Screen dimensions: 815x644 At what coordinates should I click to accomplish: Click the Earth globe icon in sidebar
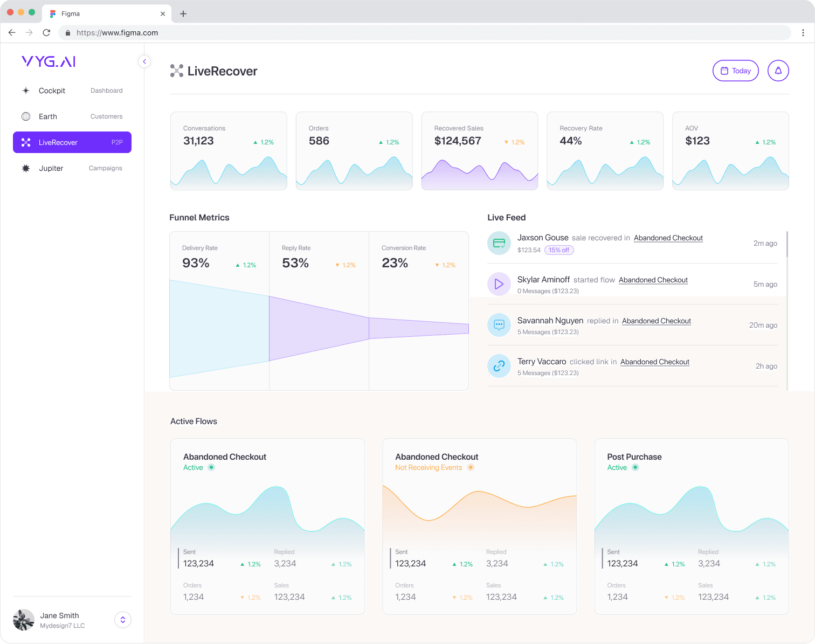coord(25,116)
